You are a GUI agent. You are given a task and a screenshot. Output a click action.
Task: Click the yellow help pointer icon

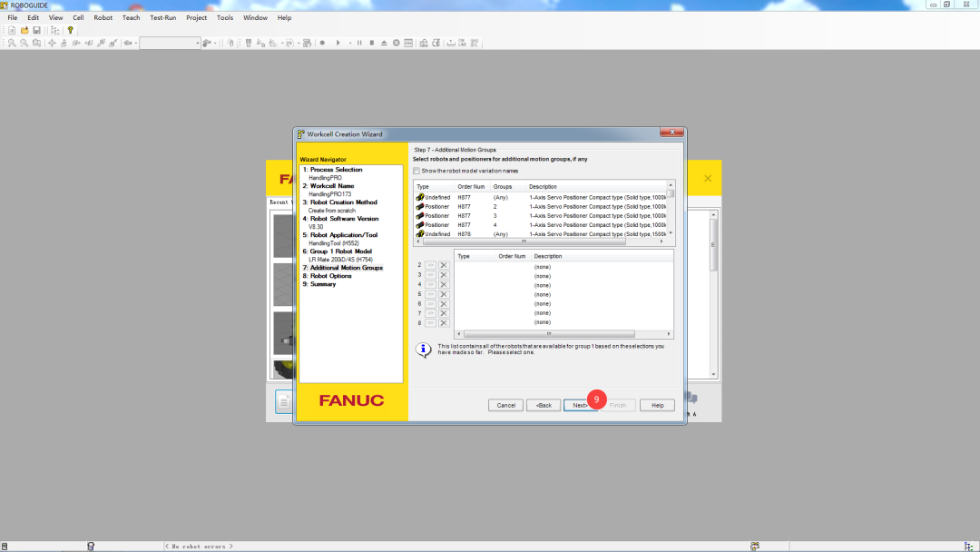(x=71, y=30)
